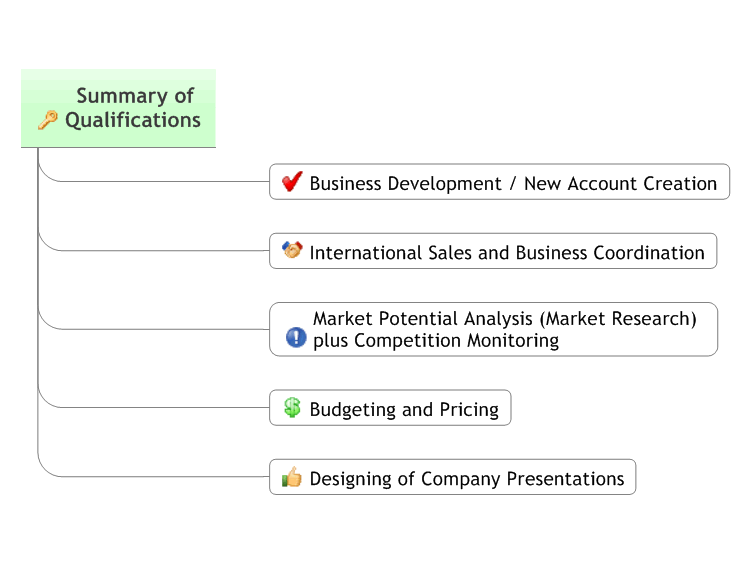This screenshot has width=750, height=563.
Task: Select the Budgeting and Pricing topic
Action: (x=390, y=408)
